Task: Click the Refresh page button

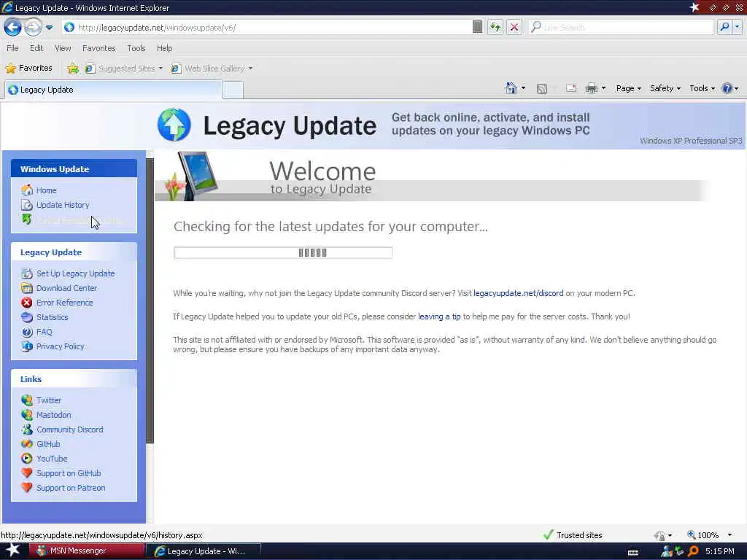Action: pos(495,27)
